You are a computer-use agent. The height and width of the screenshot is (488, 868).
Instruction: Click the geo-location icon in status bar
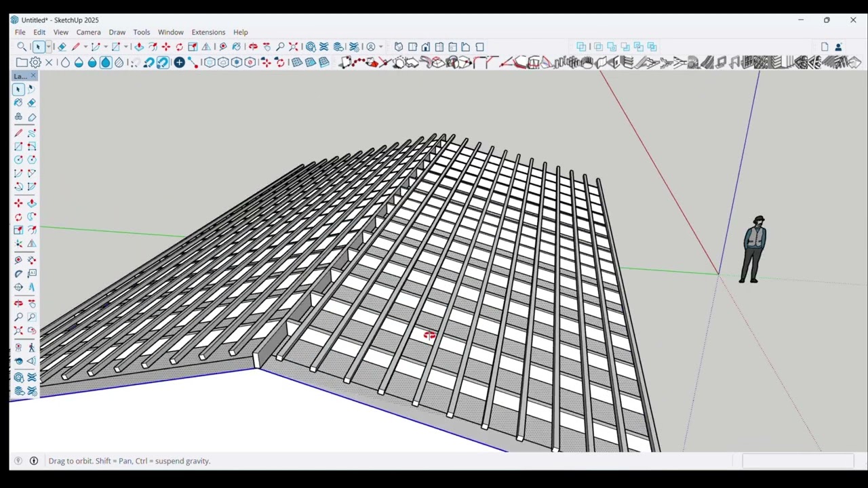tap(18, 461)
